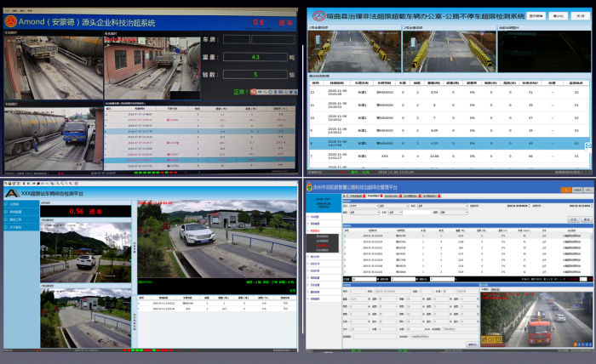Select second menu item in XXX platform sidebar

pos(22,212)
